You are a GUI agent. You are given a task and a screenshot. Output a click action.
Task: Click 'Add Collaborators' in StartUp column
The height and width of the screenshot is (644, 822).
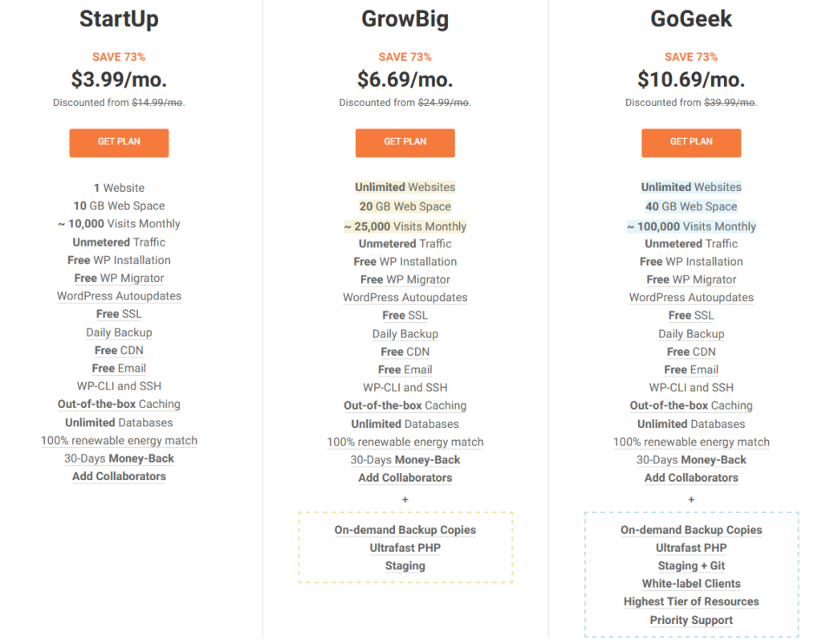pyautogui.click(x=119, y=476)
